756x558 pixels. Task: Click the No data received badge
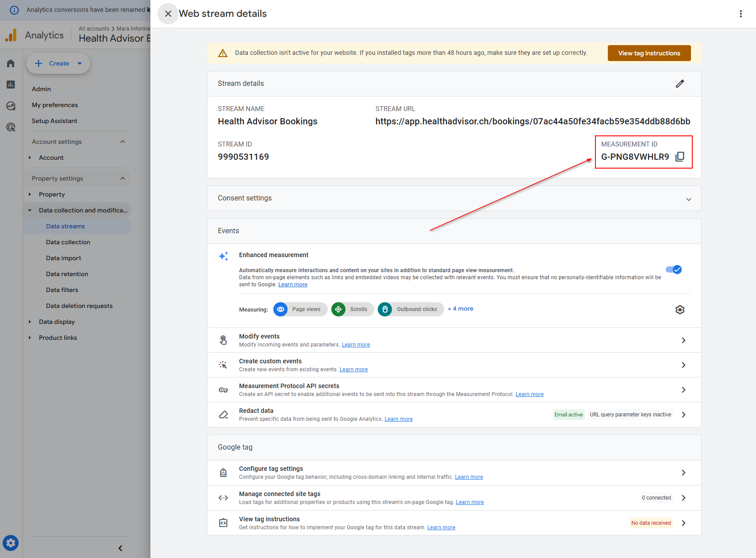651,523
